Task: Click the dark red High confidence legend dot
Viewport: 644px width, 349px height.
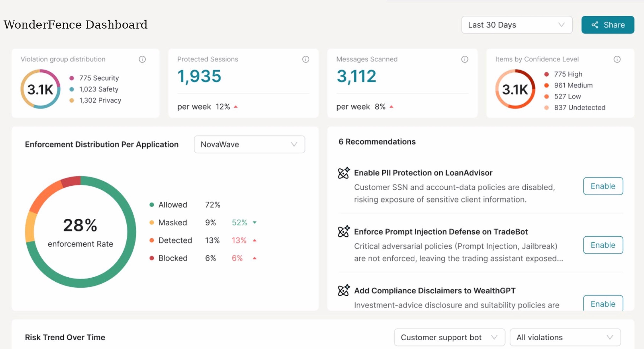Action: 547,74
